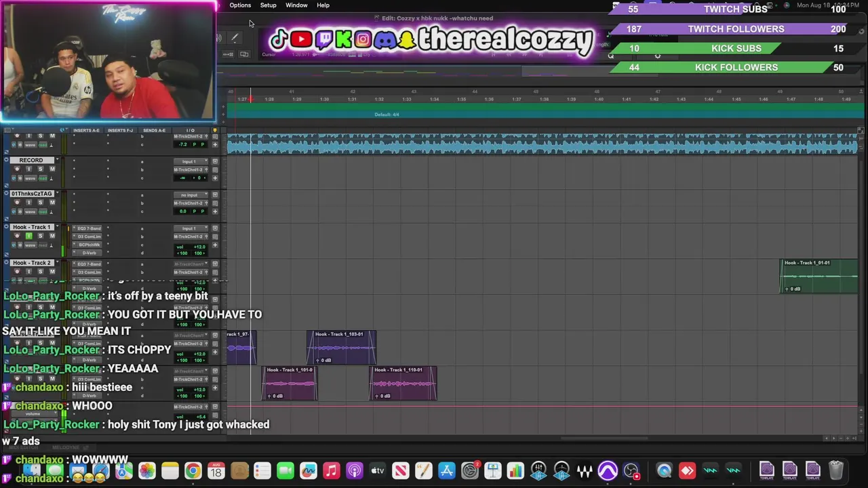Screen dimensions: 868x488
Task: Open Reminders in the Dock
Action: point(262,470)
